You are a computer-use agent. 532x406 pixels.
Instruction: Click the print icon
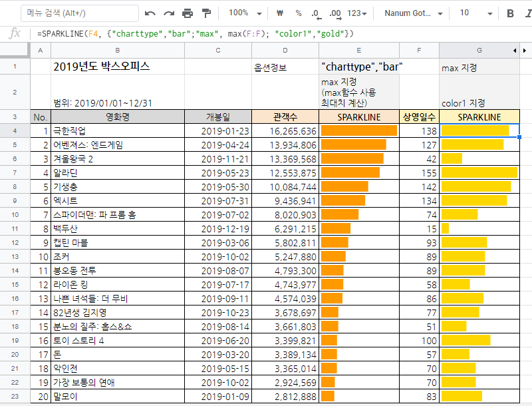[x=188, y=13]
